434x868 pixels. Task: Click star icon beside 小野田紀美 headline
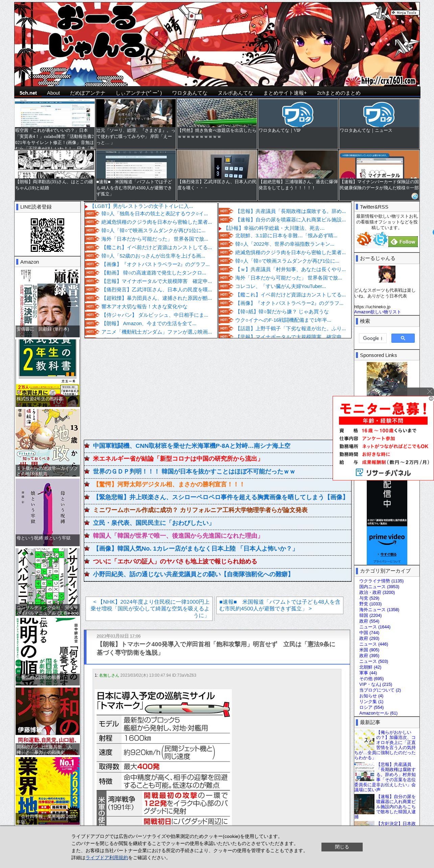[x=87, y=574]
